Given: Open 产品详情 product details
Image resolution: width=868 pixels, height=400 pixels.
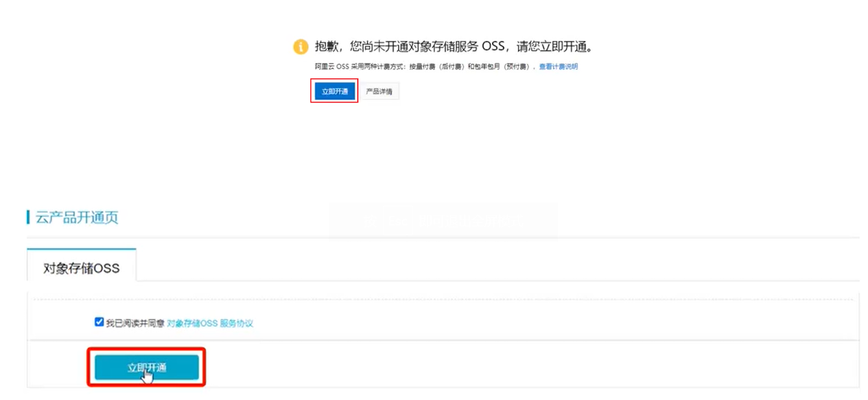Looking at the screenshot, I should tap(379, 91).
